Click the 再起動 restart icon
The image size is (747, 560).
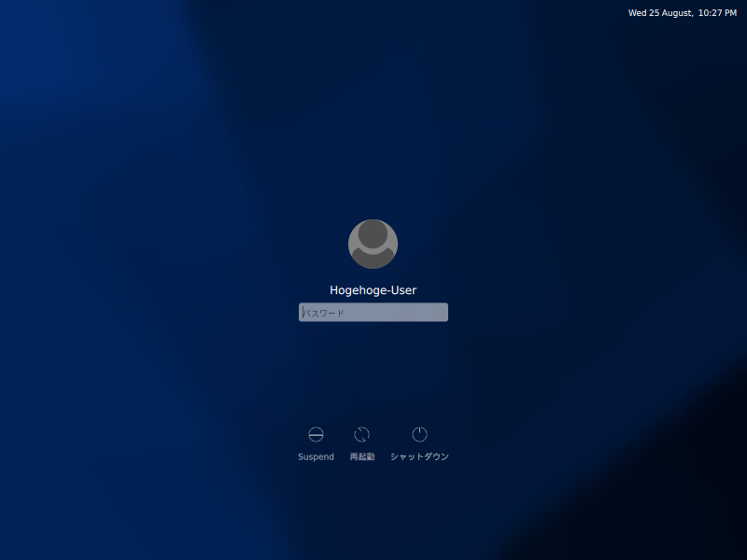tap(362, 434)
